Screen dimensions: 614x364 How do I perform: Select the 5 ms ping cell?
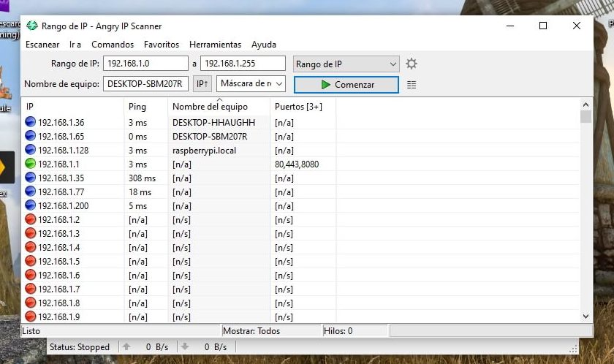138,206
